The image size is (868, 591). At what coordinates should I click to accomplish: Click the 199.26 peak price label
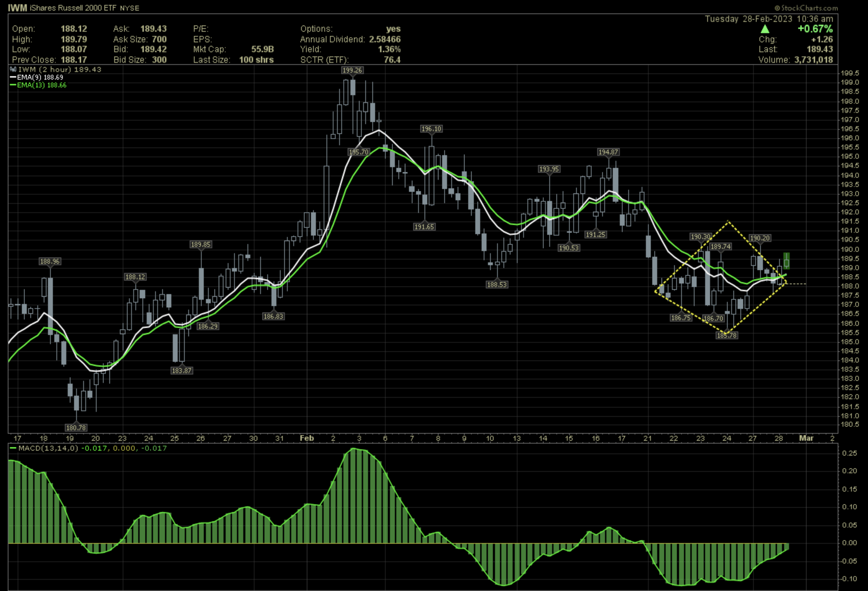(x=352, y=70)
